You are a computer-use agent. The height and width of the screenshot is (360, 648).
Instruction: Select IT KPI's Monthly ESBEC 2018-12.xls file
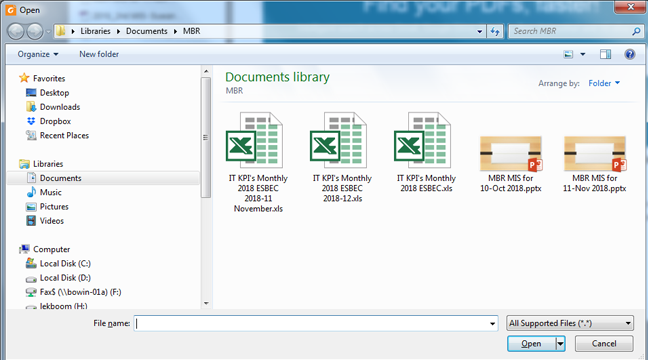pos(342,157)
